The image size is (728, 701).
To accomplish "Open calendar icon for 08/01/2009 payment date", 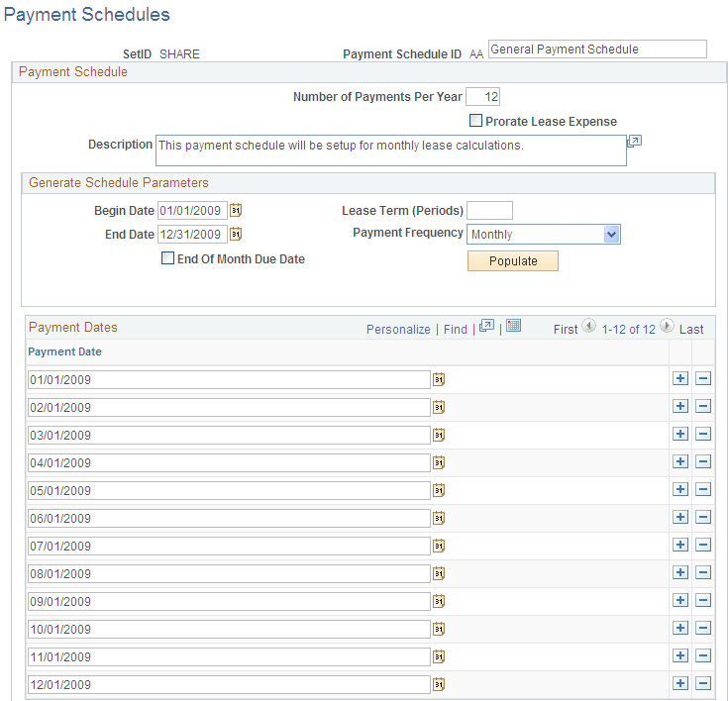I will (439, 573).
